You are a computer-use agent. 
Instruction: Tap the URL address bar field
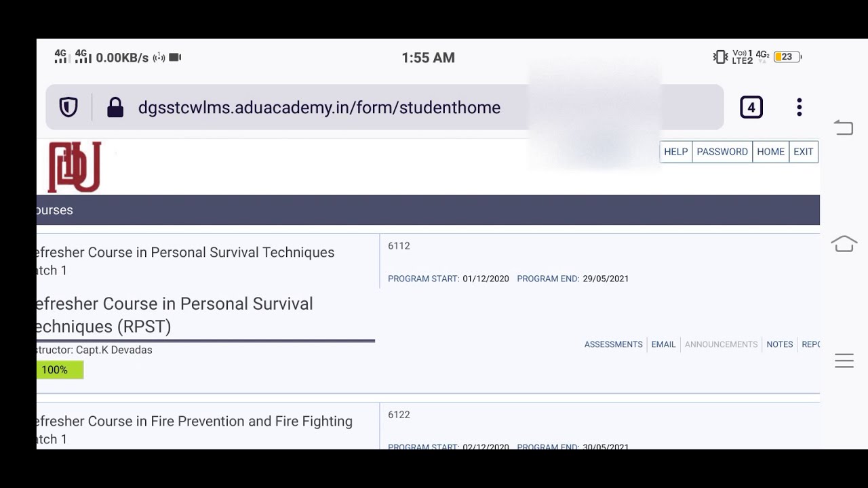[x=319, y=107]
